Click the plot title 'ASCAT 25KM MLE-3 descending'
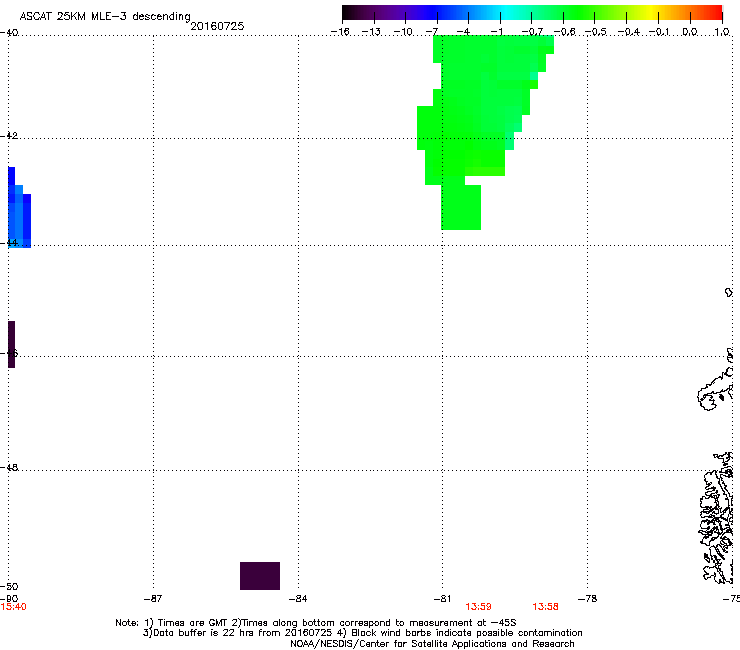 [x=105, y=16]
